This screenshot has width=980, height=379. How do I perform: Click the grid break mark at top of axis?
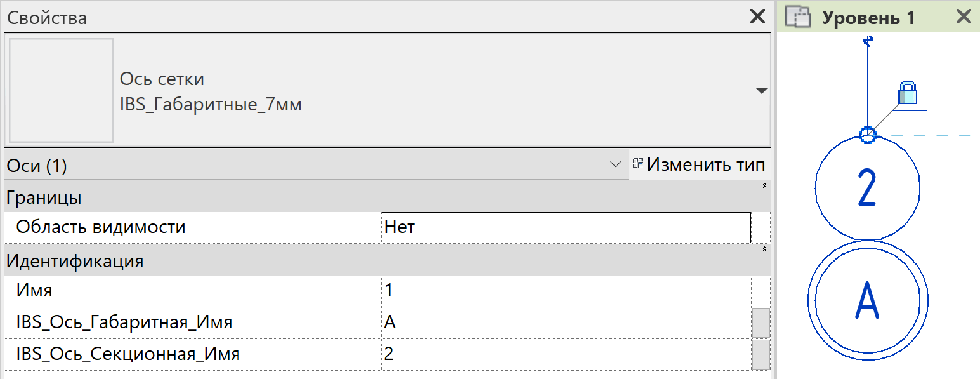pyautogui.click(x=868, y=42)
